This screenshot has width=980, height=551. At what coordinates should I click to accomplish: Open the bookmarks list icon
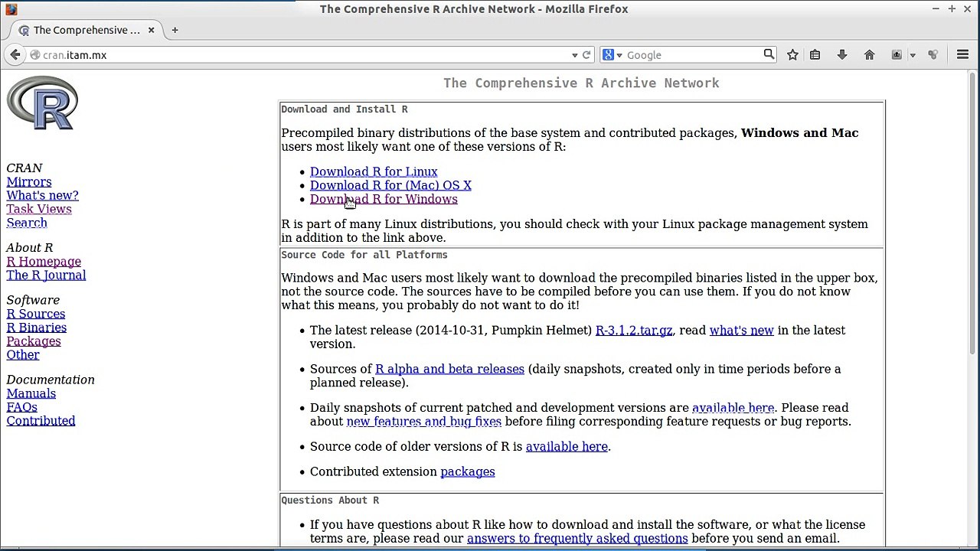click(815, 55)
